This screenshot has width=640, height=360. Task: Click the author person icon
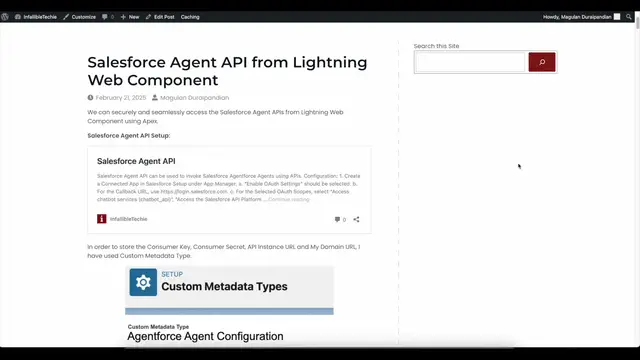pyautogui.click(x=155, y=98)
